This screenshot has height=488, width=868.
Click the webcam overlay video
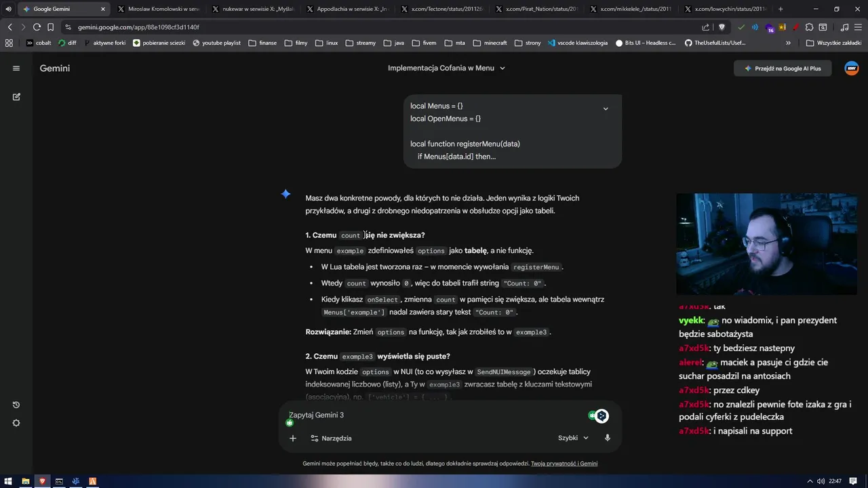coord(766,244)
